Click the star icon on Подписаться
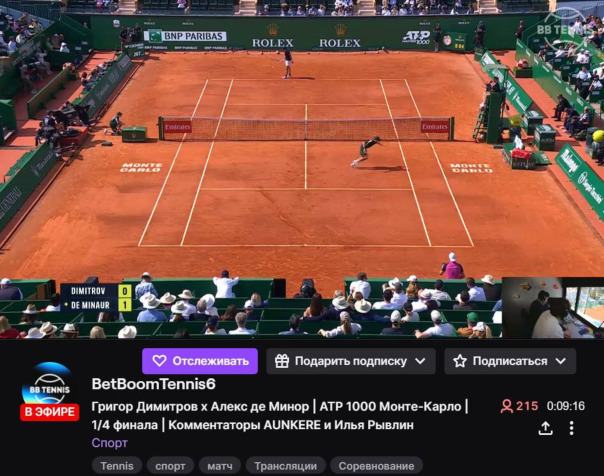This screenshot has height=476, width=604. (460, 361)
